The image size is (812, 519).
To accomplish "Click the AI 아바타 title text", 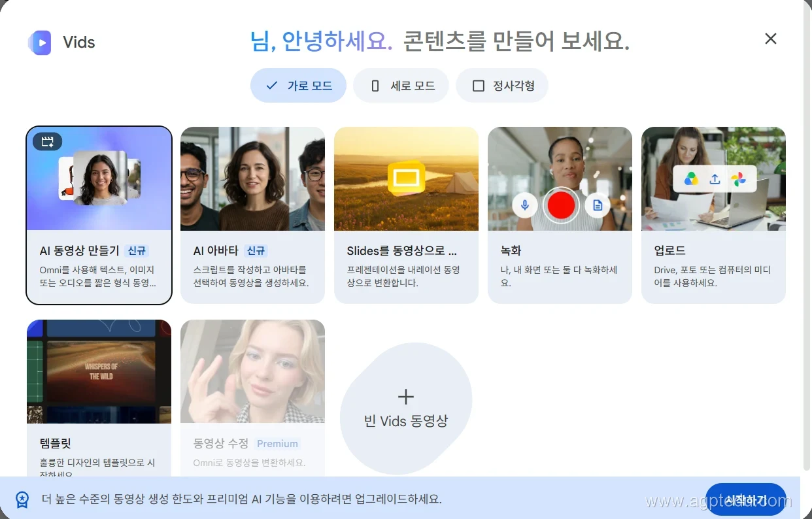I will pyautogui.click(x=216, y=251).
